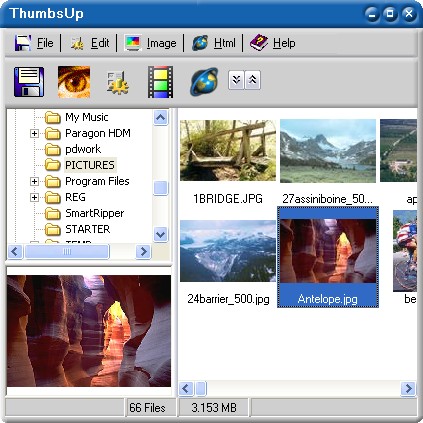The height and width of the screenshot is (423, 423).
Task: Click folder tree scroll left arrow
Action: click(x=15, y=252)
